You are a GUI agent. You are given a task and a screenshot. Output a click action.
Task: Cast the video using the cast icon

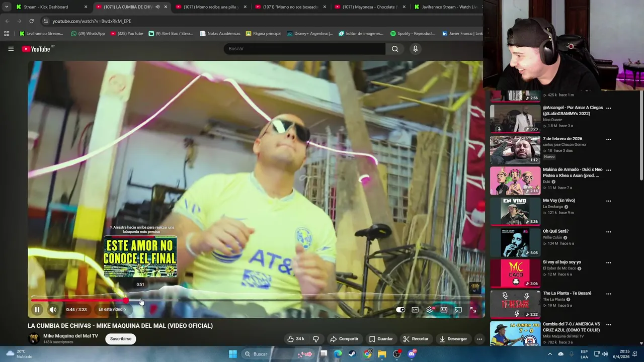(x=458, y=310)
